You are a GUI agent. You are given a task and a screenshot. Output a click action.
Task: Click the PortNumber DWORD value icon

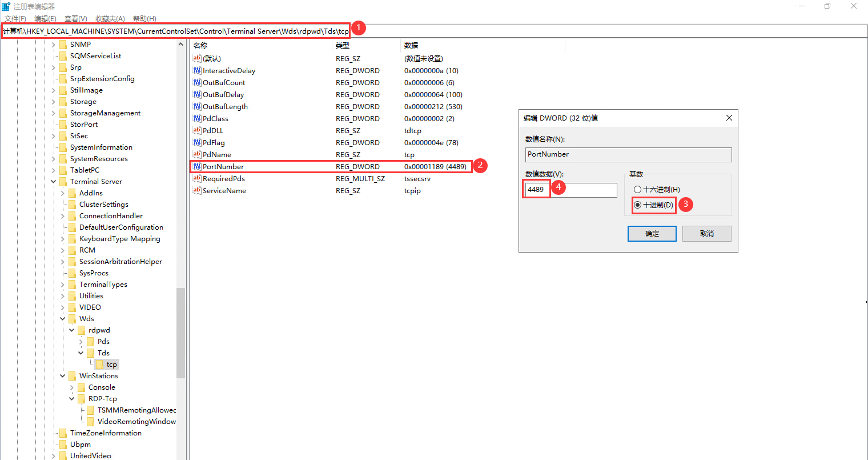tap(197, 166)
